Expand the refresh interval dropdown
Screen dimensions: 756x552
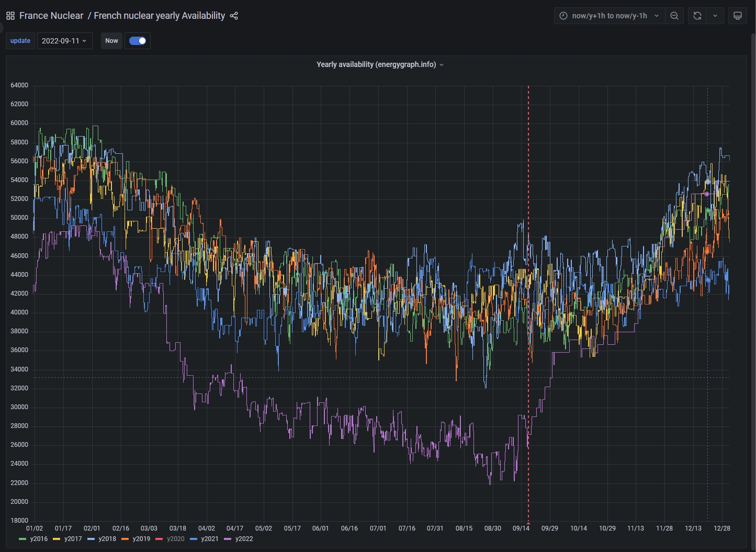click(715, 16)
